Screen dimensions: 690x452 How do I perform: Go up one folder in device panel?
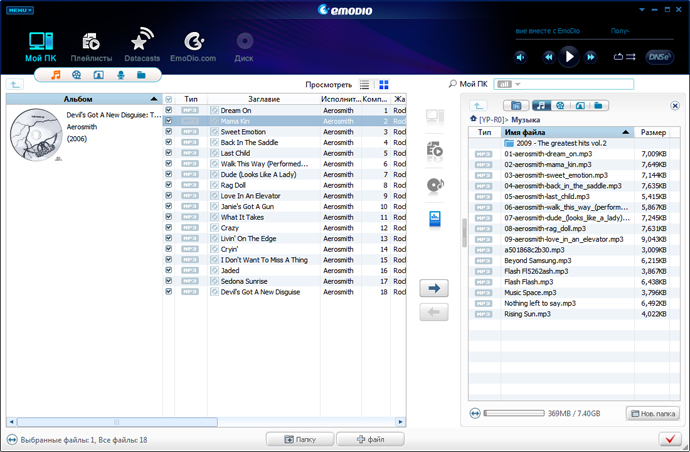tap(478, 106)
